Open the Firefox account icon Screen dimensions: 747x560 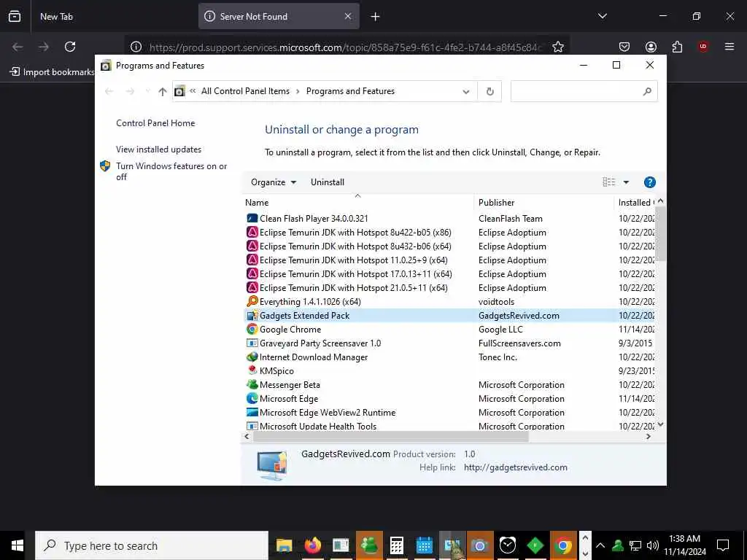(x=651, y=47)
